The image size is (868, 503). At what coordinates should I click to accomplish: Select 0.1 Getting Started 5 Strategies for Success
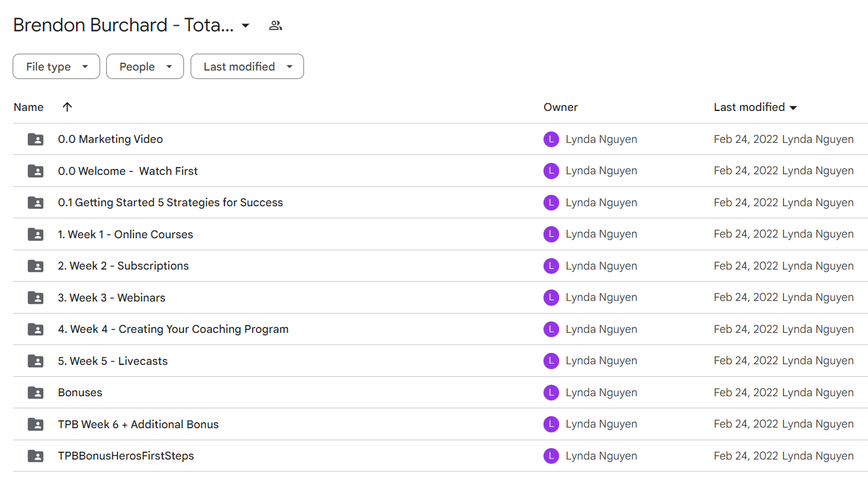click(170, 203)
